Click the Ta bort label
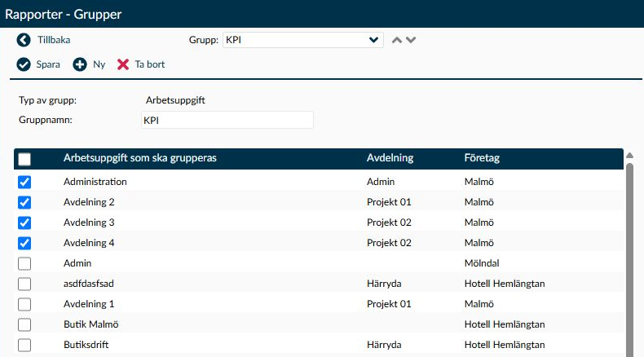The image size is (644, 357). click(x=150, y=64)
